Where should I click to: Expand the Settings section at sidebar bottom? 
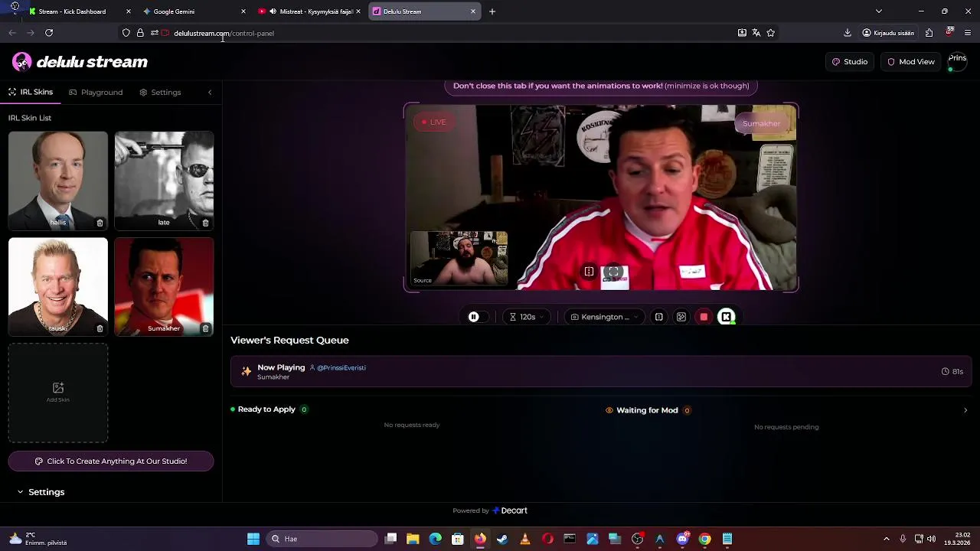(42, 492)
